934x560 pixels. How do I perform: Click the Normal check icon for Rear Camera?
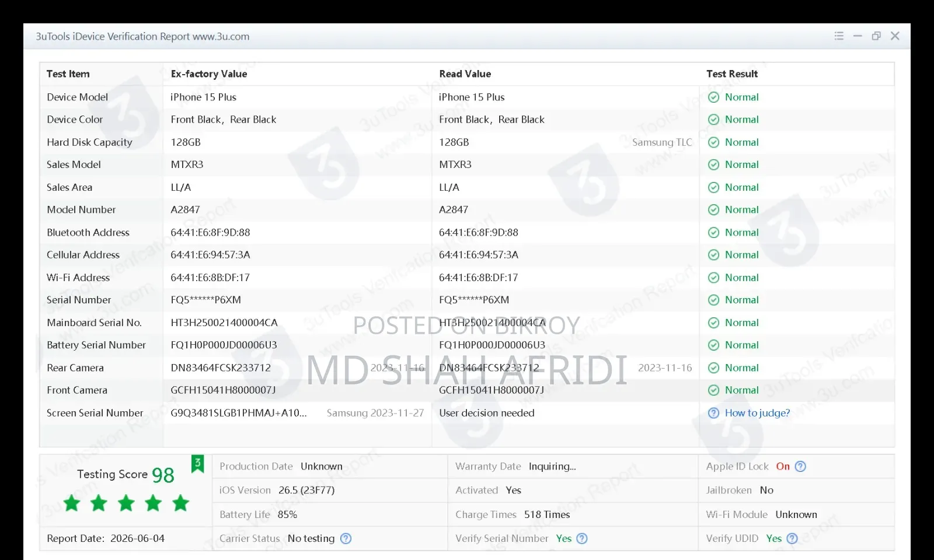click(713, 367)
